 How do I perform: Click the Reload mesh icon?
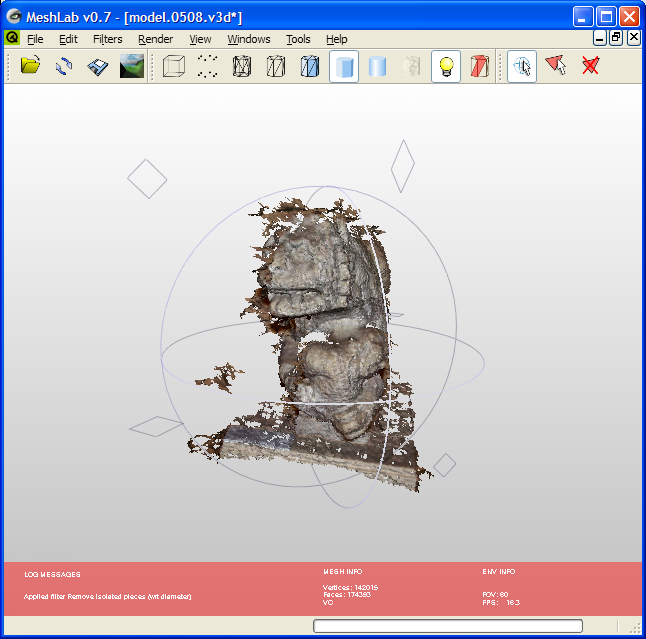[64, 67]
